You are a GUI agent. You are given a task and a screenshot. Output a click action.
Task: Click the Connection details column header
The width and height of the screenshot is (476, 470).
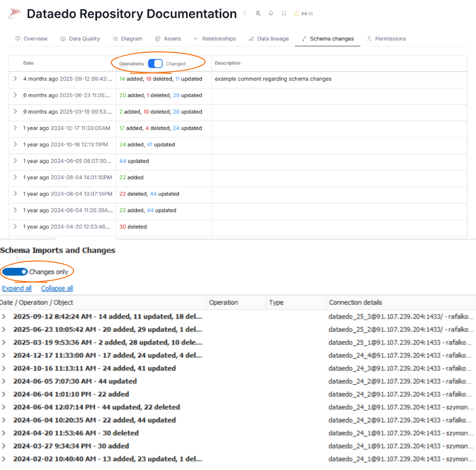[355, 302]
